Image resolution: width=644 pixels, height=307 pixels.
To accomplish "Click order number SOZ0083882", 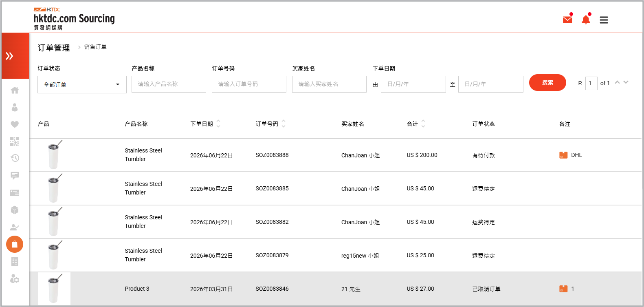I will click(x=272, y=222).
